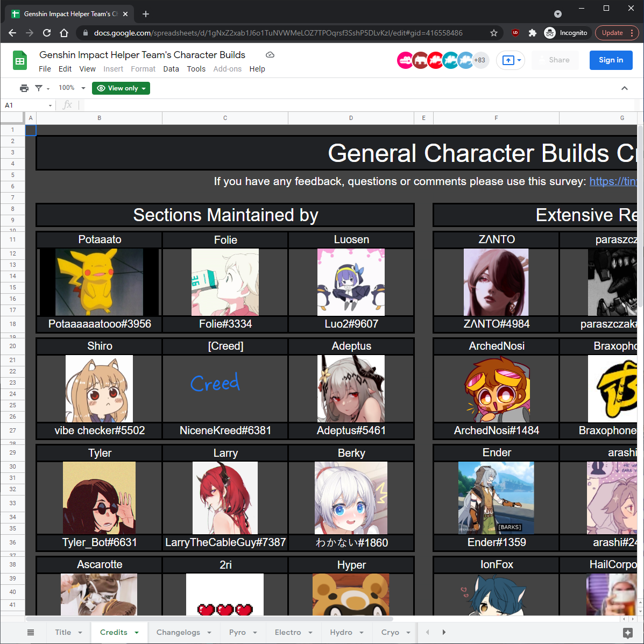Collapse the toolbar with the chevron arrow
The width and height of the screenshot is (644, 644).
(624, 88)
